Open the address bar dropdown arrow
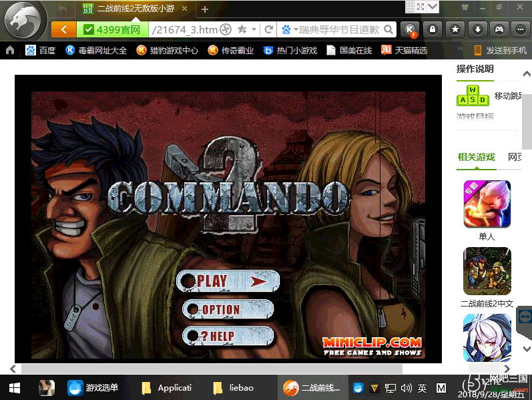Image resolution: width=532 pixels, height=400 pixels. (254, 29)
